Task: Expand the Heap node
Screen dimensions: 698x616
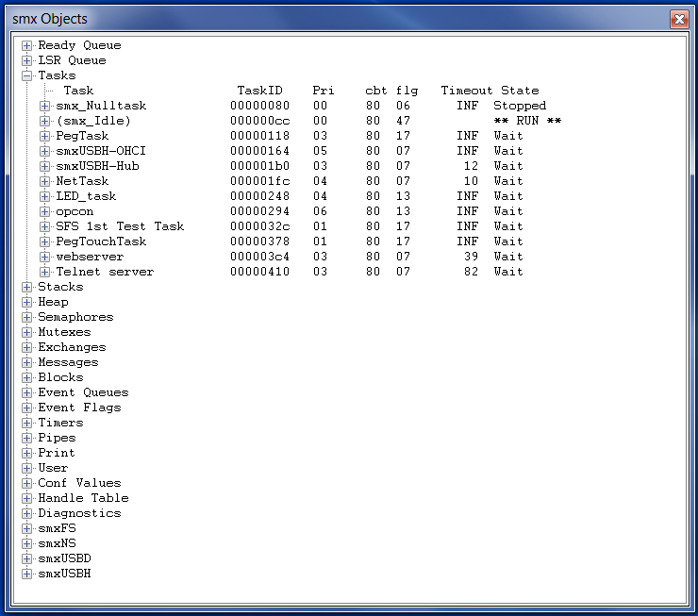Action: click(26, 302)
